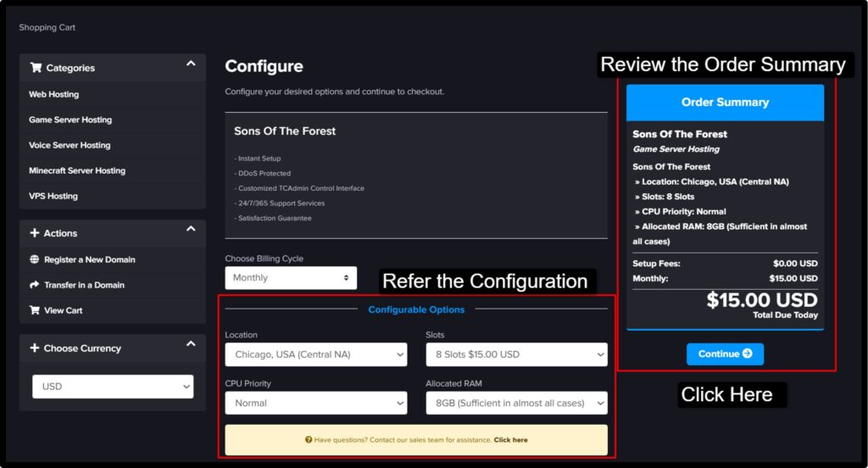Open View Cart link

tap(63, 310)
